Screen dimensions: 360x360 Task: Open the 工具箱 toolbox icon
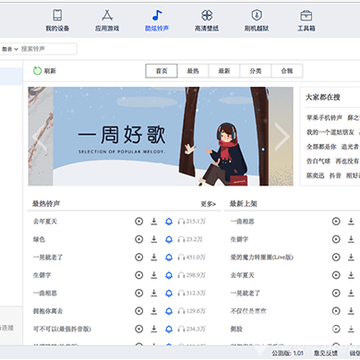[306, 15]
